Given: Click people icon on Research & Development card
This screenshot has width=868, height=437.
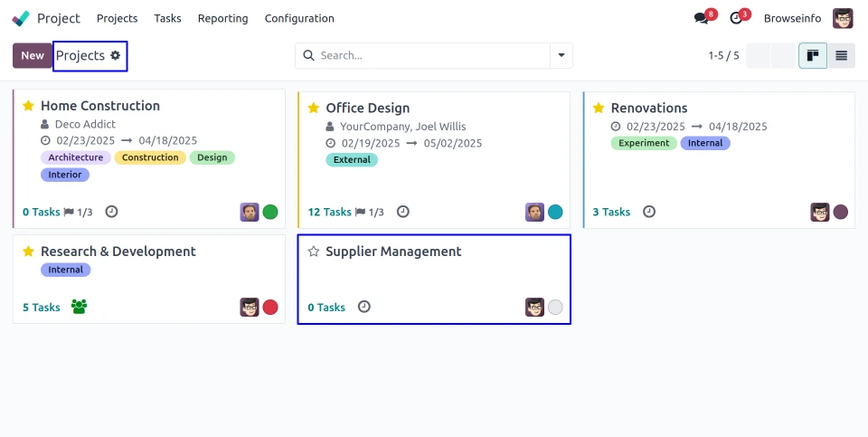Looking at the screenshot, I should pos(79,308).
